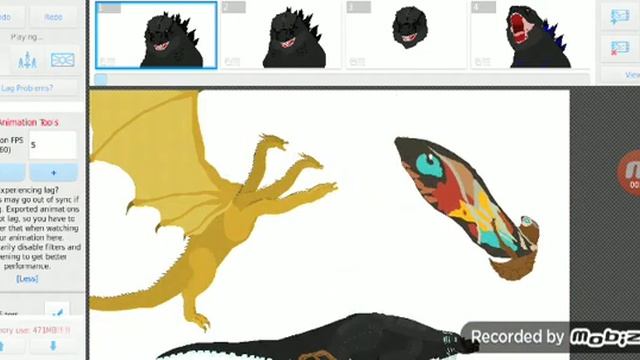Select frame 2 thumbnail
640x360 pixels.
(x=281, y=35)
